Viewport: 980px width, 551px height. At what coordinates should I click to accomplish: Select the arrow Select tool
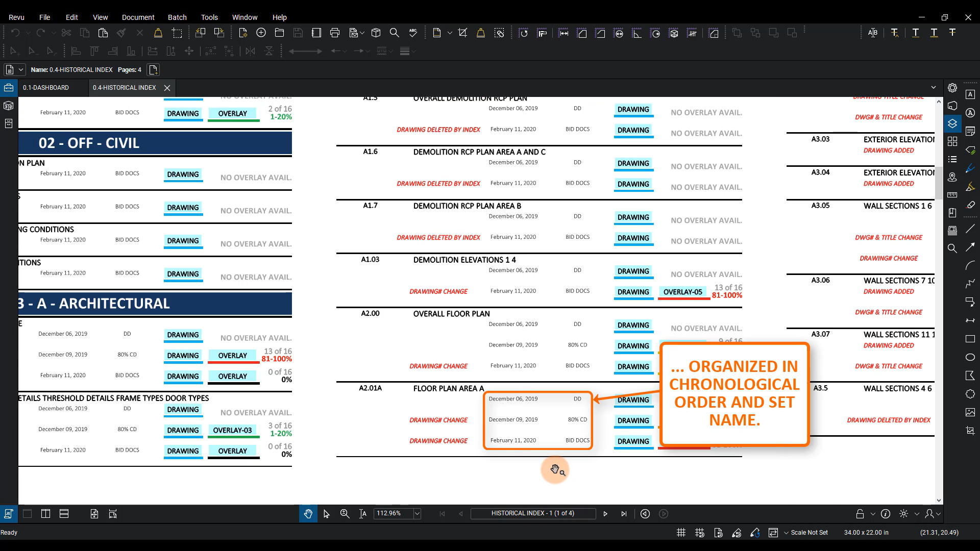coord(327,514)
